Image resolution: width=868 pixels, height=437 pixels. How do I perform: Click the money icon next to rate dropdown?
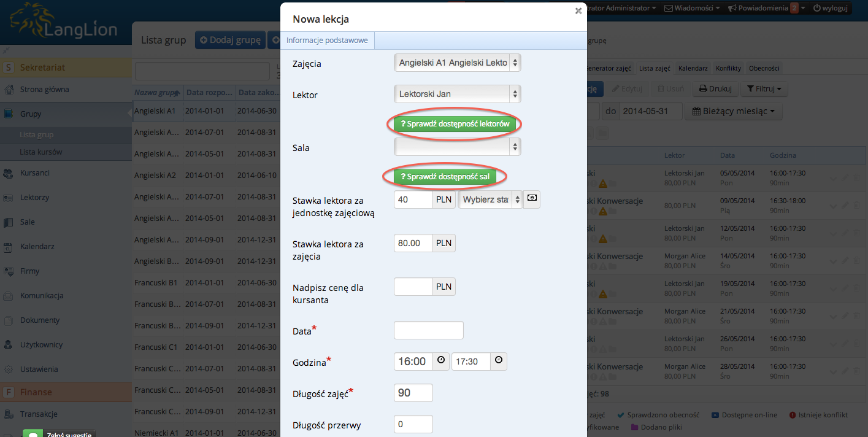point(532,199)
